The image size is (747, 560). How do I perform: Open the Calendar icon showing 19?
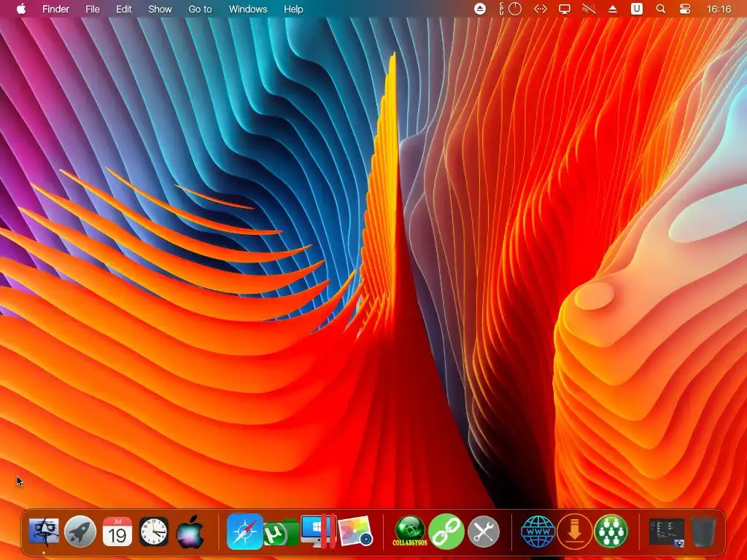click(x=117, y=532)
